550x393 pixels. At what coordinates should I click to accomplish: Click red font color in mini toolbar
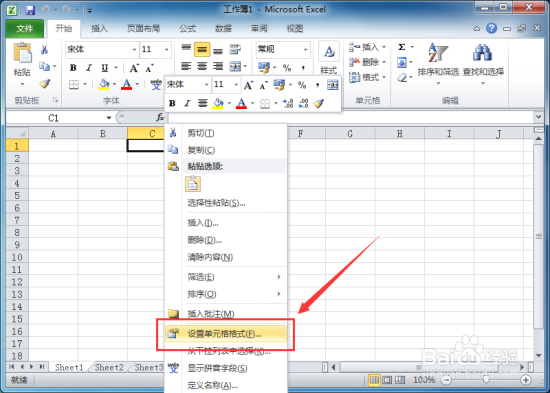[x=241, y=103]
